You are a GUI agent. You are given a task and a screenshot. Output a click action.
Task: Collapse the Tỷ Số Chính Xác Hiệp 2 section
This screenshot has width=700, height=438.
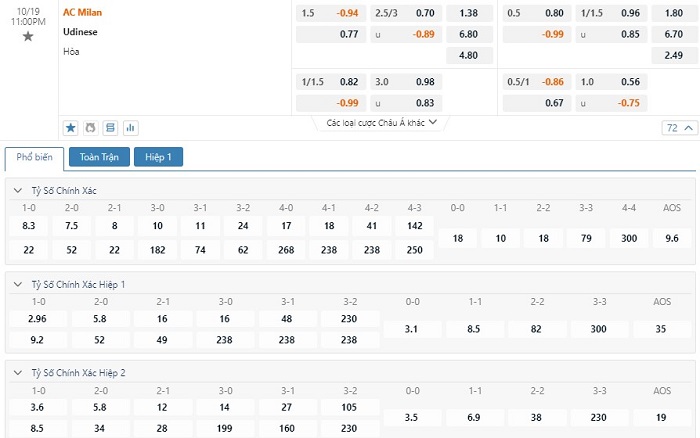[x=18, y=372]
